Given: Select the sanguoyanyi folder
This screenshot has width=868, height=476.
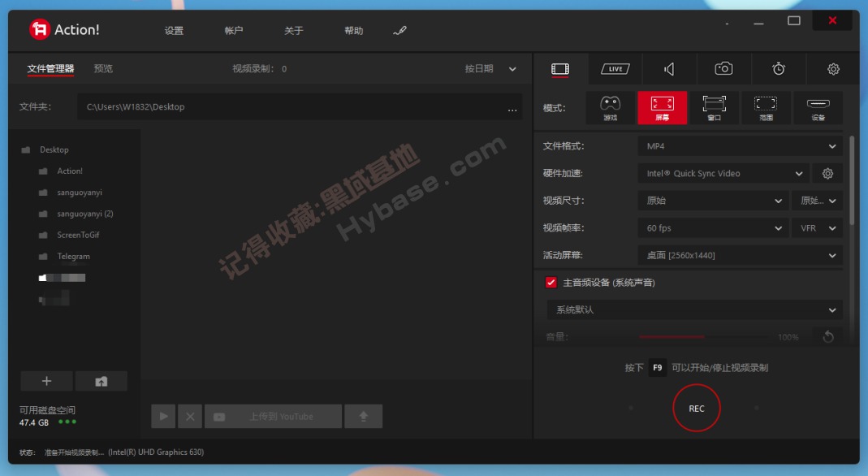Looking at the screenshot, I should tap(79, 193).
